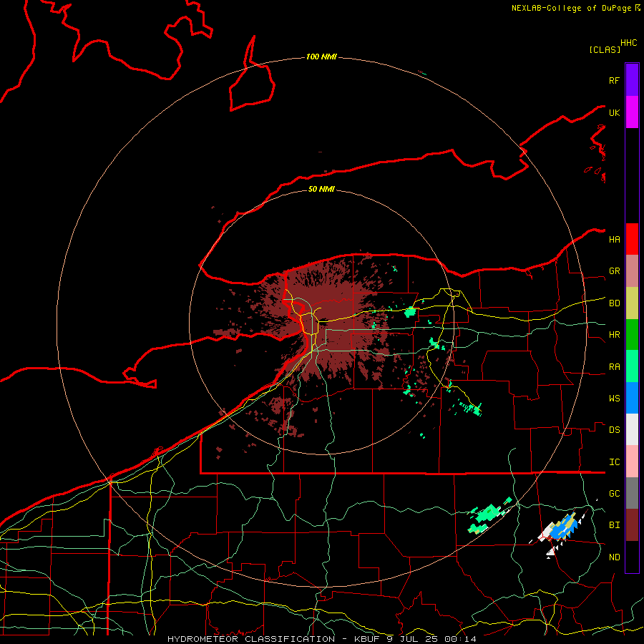
Task: Click the 50 NMI range ring label
Action: click(x=321, y=189)
